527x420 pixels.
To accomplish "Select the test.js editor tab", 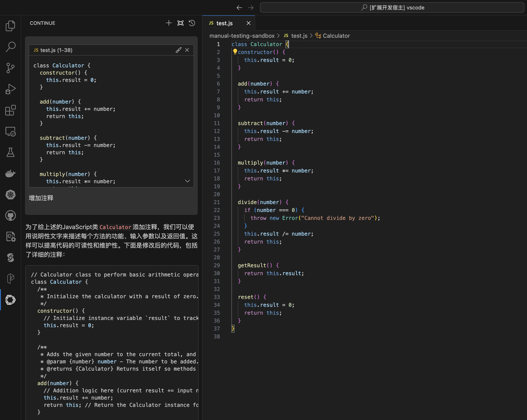I will [224, 23].
